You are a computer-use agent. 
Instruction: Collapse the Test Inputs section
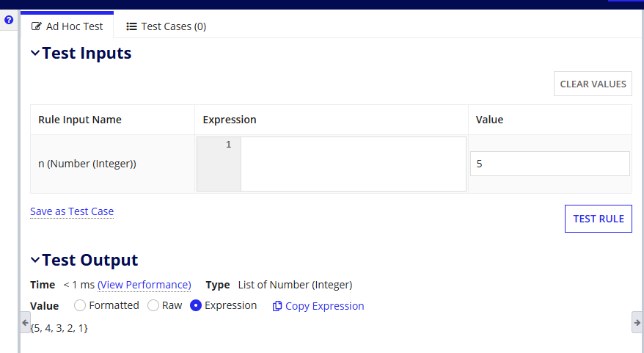click(35, 53)
